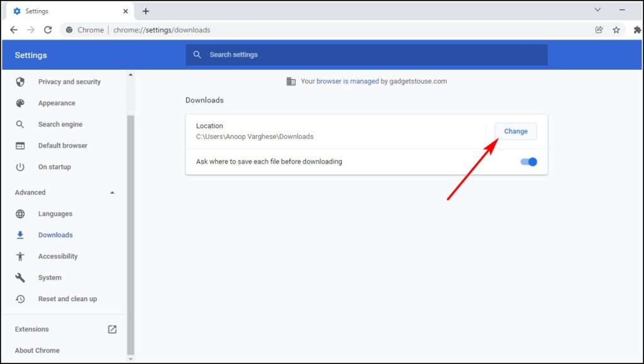Click the Downloads arrow icon in sidebar
The image size is (644, 364).
click(x=20, y=235)
